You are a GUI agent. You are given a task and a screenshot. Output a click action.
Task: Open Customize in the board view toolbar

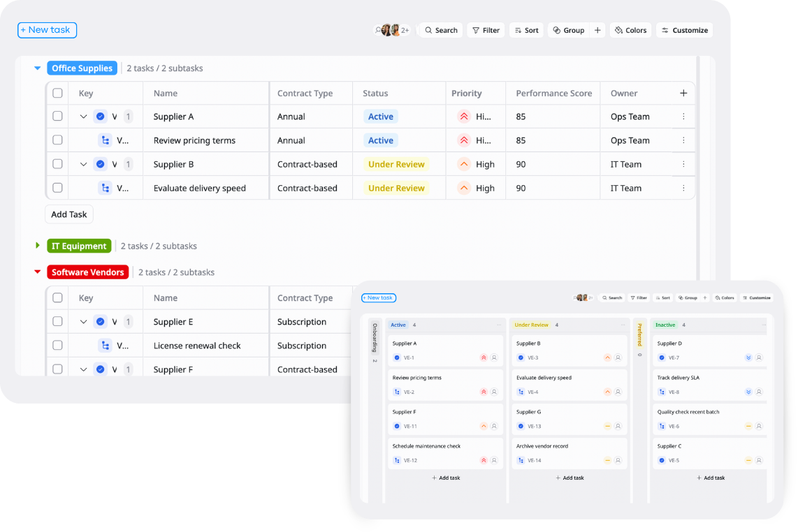tap(757, 297)
